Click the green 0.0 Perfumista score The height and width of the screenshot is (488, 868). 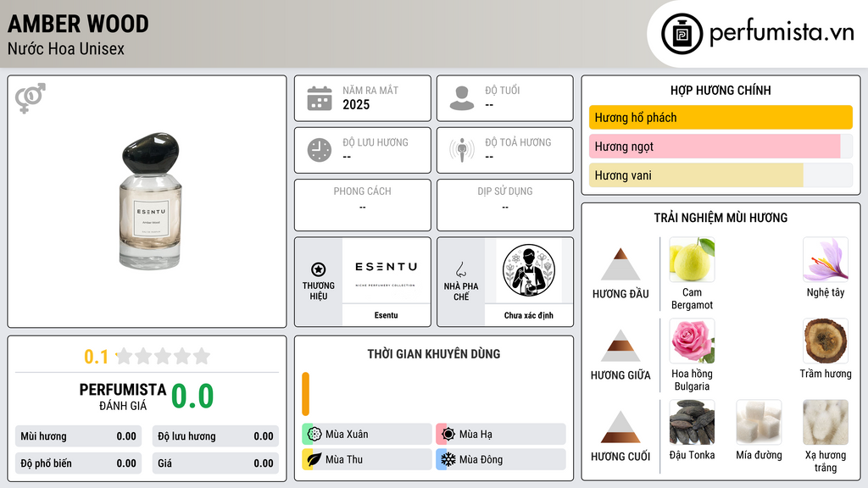(192, 396)
